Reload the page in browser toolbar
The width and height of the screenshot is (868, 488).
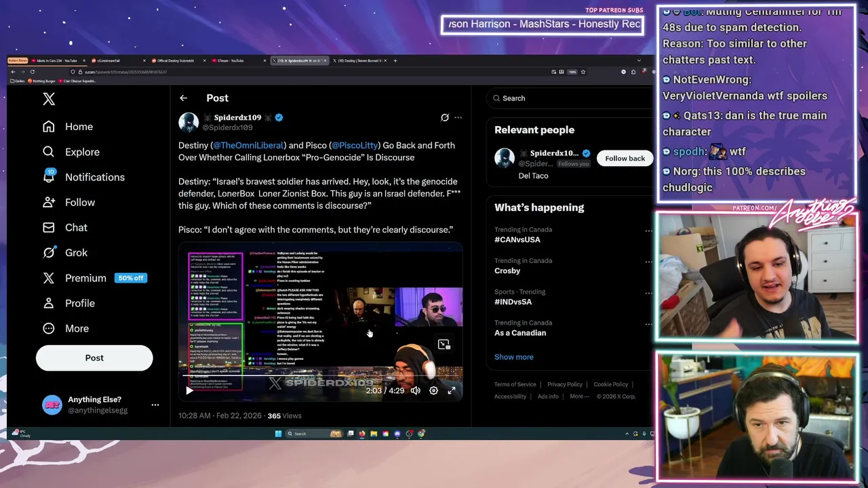(32, 72)
